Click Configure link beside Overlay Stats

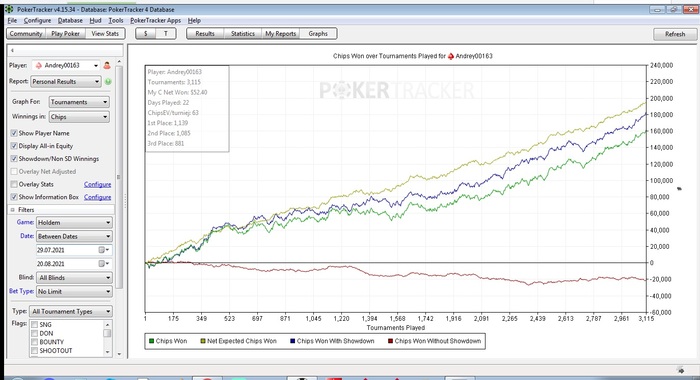coord(97,184)
